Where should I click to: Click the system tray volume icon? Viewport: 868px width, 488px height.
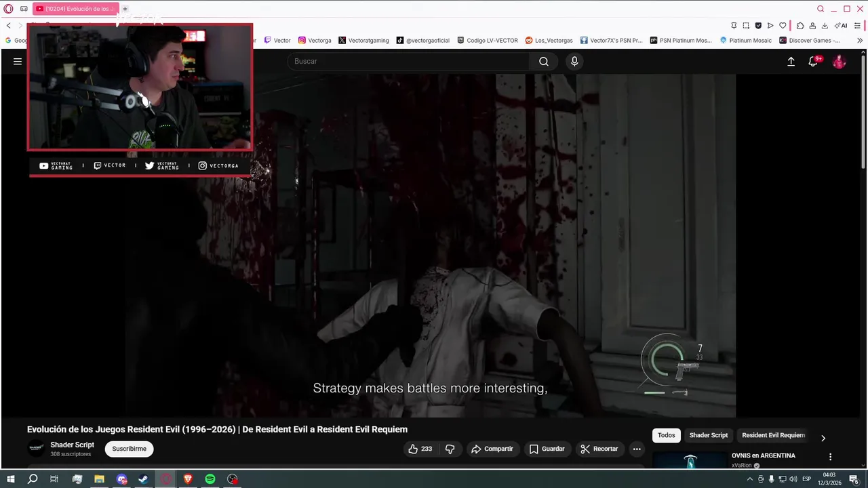point(793,479)
